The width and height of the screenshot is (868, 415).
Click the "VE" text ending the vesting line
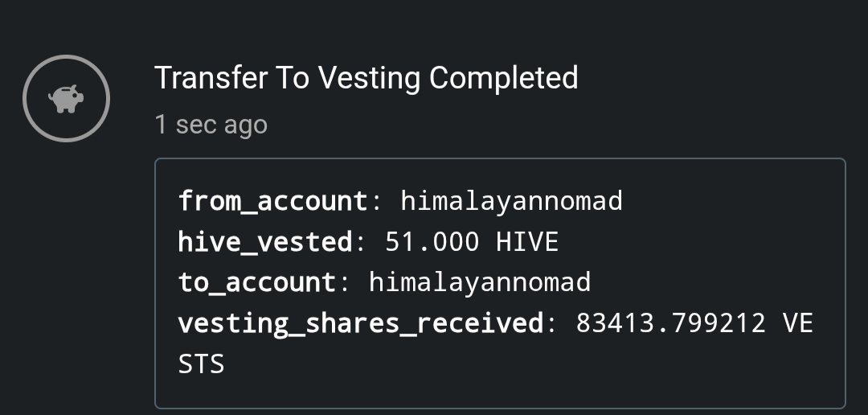coord(797,323)
